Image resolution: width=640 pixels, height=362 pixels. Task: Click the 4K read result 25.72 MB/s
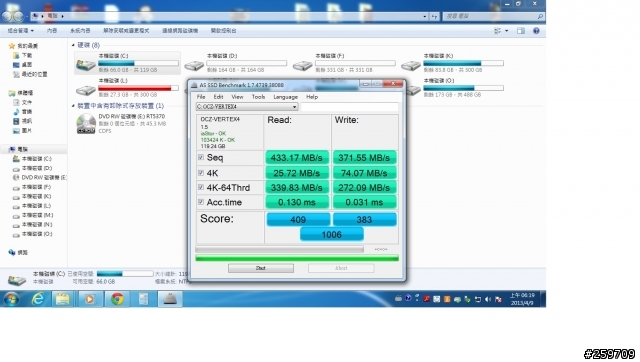(x=297, y=173)
